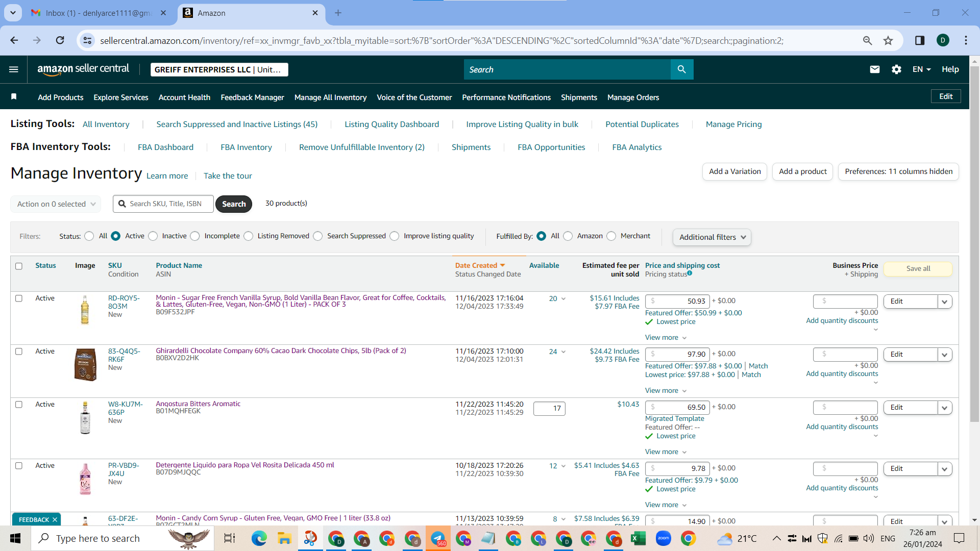
Task: Bookmark this page with the star icon
Action: click(x=888, y=40)
